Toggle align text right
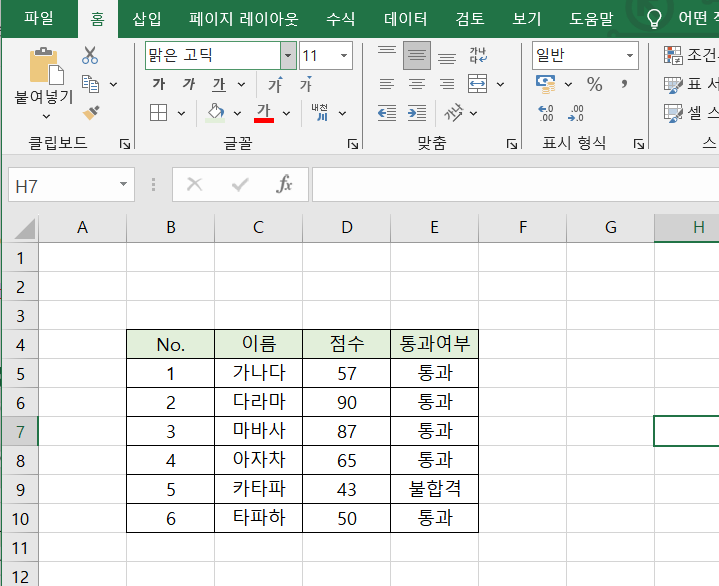This screenshot has width=719, height=586. pos(447,84)
